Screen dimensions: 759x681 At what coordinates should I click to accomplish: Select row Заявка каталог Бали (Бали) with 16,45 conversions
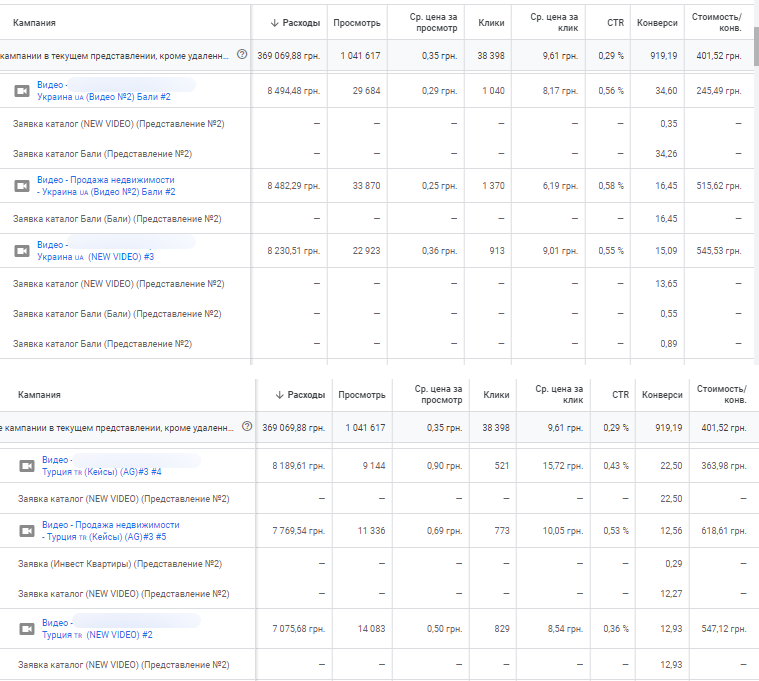[377, 219]
